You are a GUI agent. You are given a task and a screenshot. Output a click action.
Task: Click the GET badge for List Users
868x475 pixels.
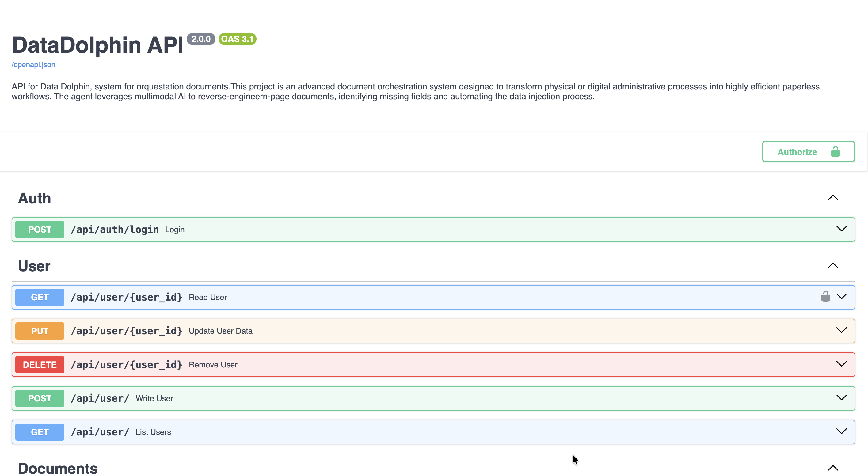point(40,432)
